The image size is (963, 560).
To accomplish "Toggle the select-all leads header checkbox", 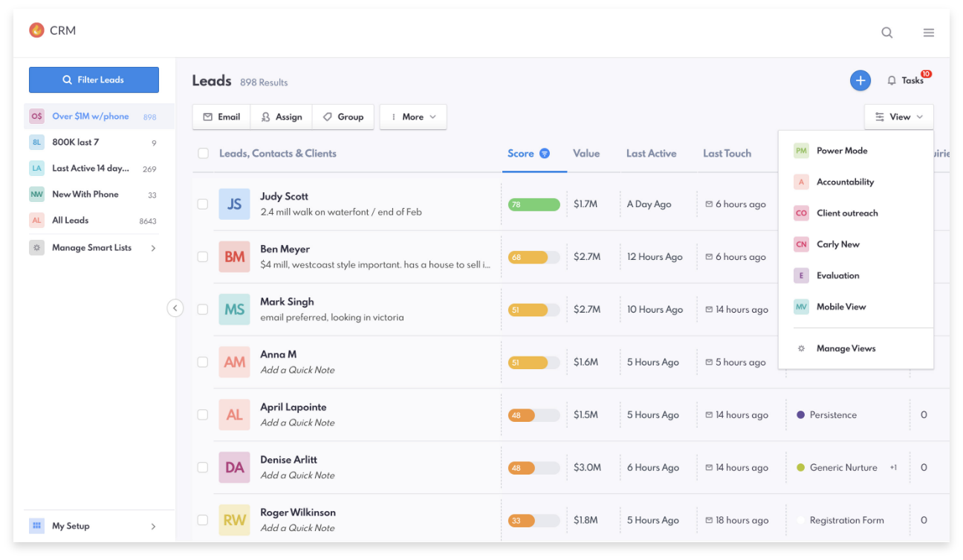I will click(x=203, y=154).
